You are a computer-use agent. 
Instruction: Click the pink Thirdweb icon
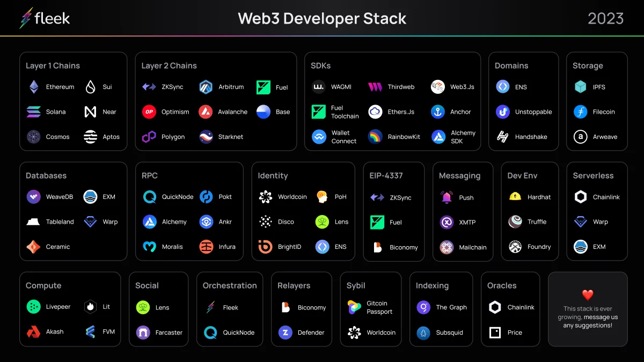point(375,87)
